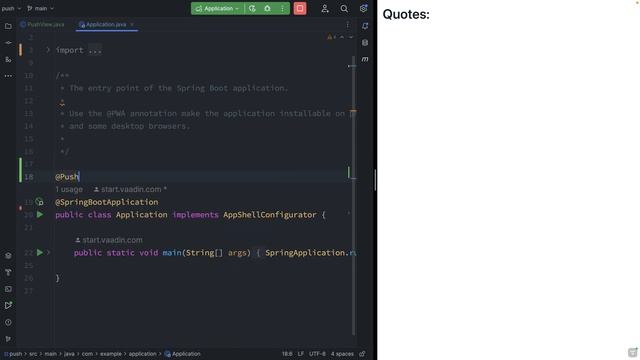The image size is (640, 360).
Task: Open the Database tool window
Action: coord(365,43)
